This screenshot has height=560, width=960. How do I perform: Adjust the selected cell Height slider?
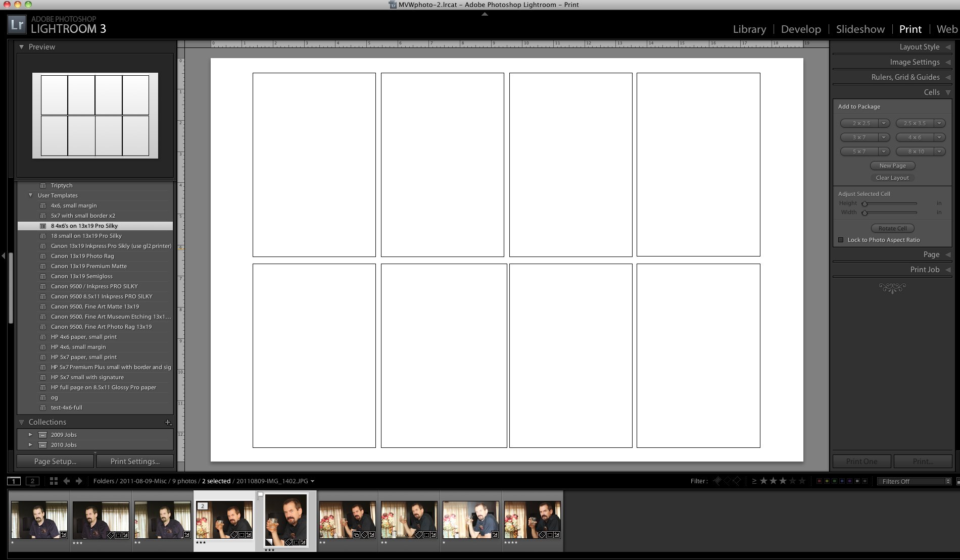pyautogui.click(x=865, y=203)
